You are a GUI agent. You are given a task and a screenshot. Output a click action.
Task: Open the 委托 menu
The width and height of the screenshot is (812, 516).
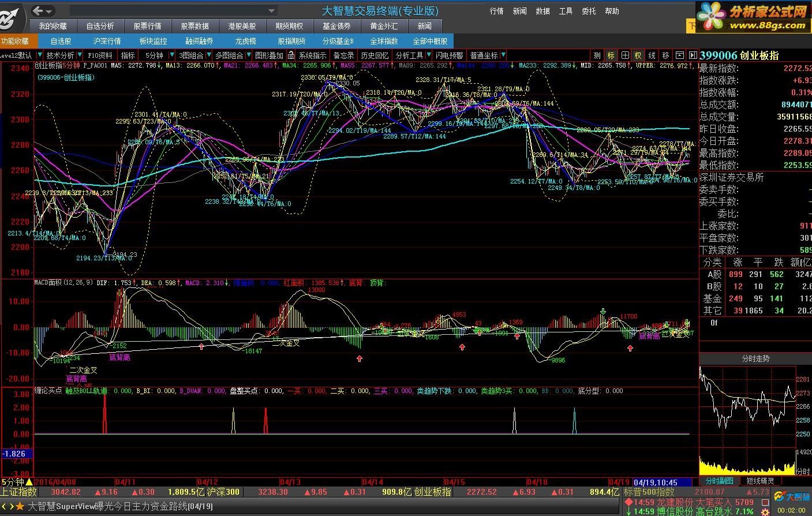click(589, 11)
